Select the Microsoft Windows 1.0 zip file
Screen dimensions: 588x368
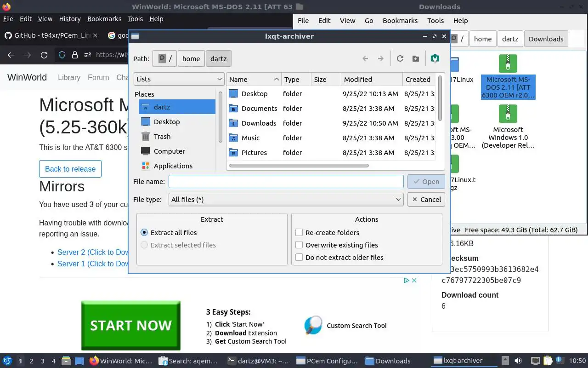[x=508, y=126]
